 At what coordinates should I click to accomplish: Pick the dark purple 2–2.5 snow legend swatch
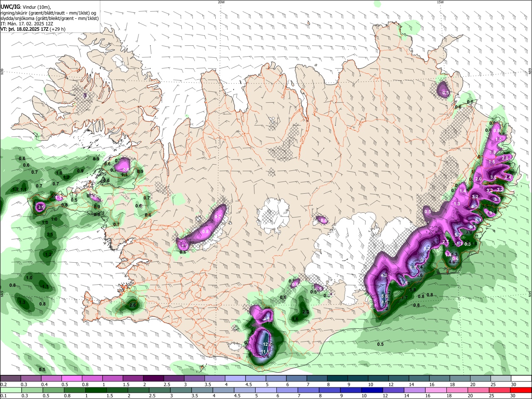coord(153,379)
